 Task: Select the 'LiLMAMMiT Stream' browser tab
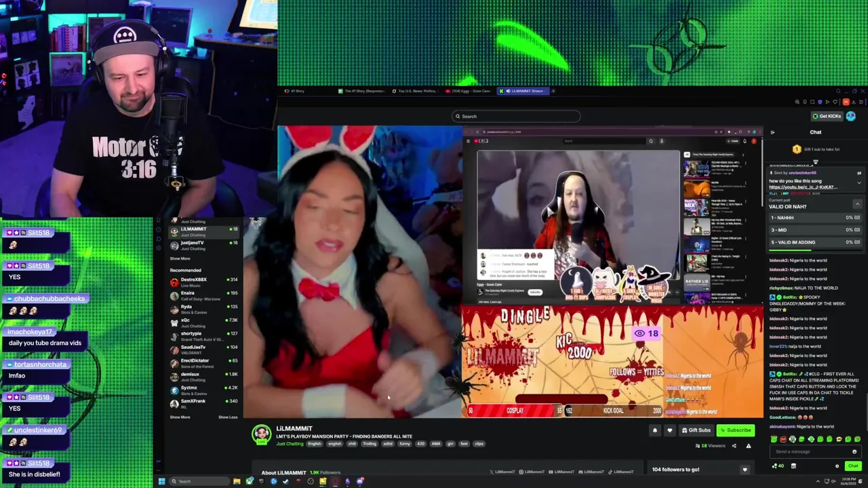(522, 91)
